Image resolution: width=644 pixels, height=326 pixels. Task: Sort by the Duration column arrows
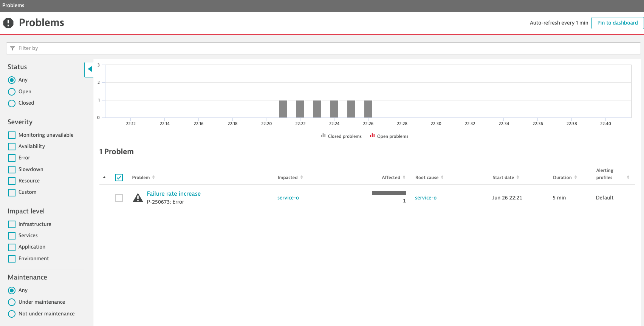pos(576,178)
